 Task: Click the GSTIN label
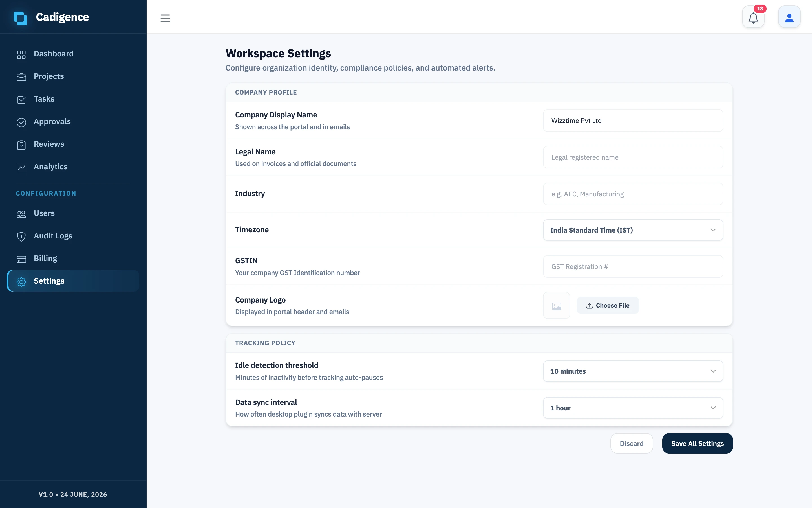(x=246, y=261)
